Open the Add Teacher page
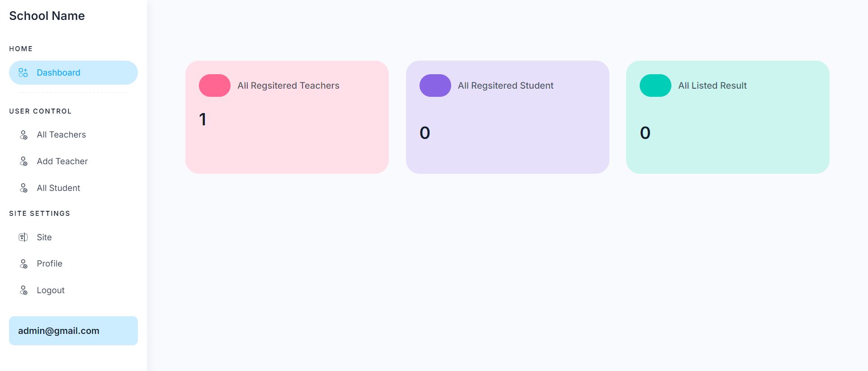This screenshot has height=371, width=868. click(x=62, y=162)
